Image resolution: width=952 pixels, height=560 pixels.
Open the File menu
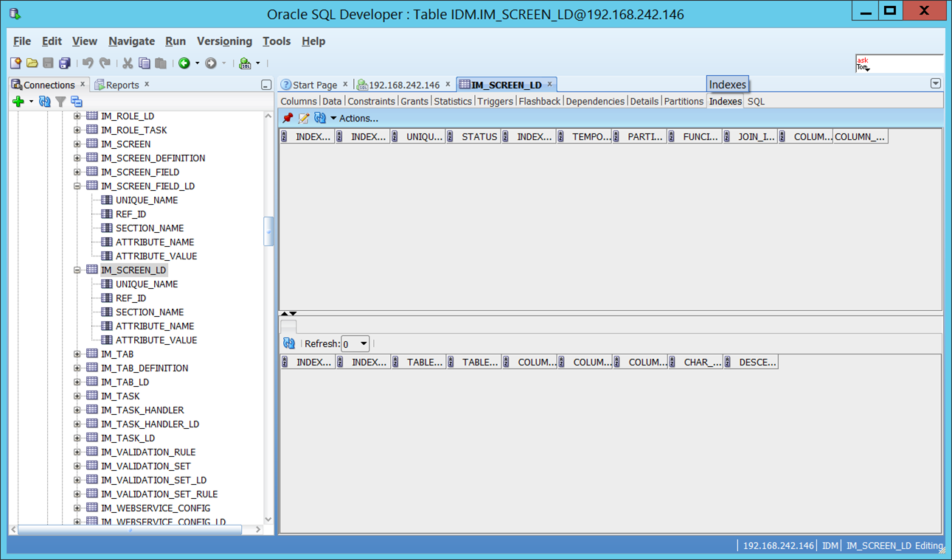coord(22,41)
